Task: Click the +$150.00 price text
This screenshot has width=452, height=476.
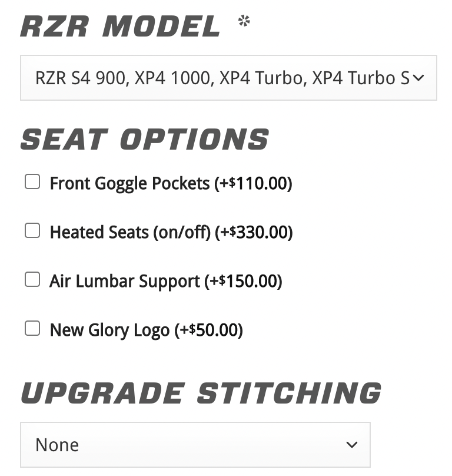Action: coord(244,282)
